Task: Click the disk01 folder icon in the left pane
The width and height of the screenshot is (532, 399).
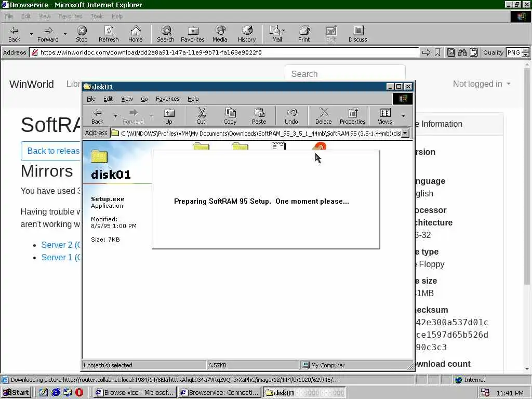Action: [x=99, y=156]
